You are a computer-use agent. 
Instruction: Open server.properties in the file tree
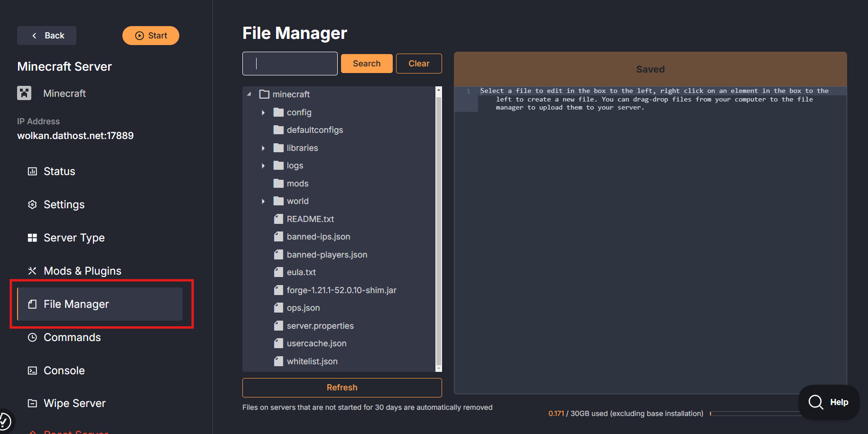point(320,326)
